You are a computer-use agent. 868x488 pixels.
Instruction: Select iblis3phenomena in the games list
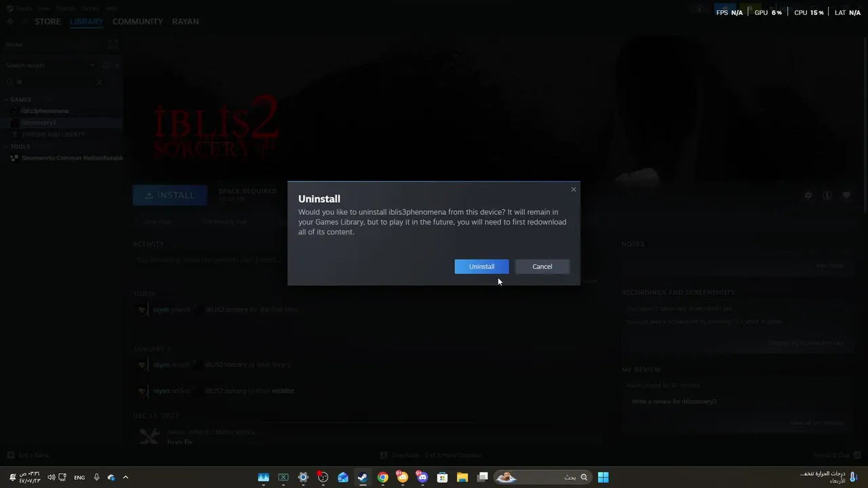pos(45,110)
